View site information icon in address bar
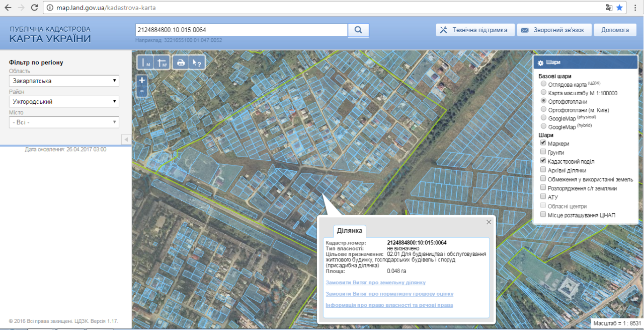 (51, 8)
